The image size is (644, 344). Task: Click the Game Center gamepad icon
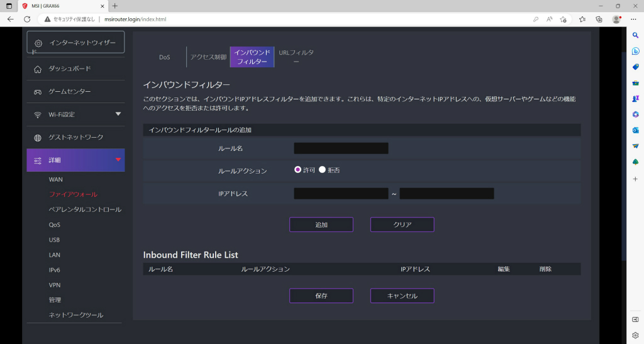pyautogui.click(x=38, y=92)
